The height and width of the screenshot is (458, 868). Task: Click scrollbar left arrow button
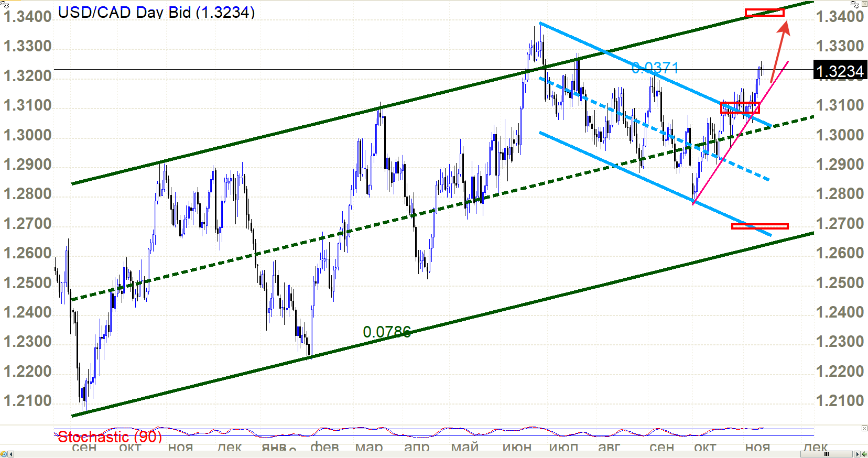click(10, 454)
